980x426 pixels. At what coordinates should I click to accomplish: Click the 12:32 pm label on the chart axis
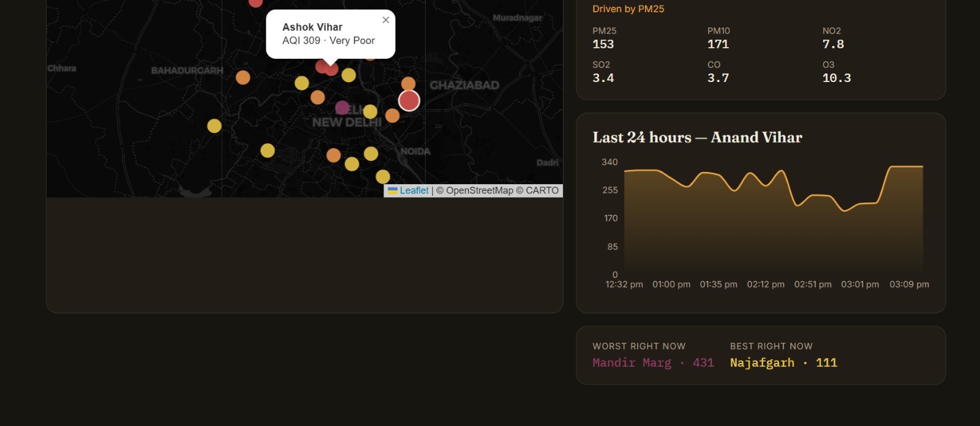[624, 285]
